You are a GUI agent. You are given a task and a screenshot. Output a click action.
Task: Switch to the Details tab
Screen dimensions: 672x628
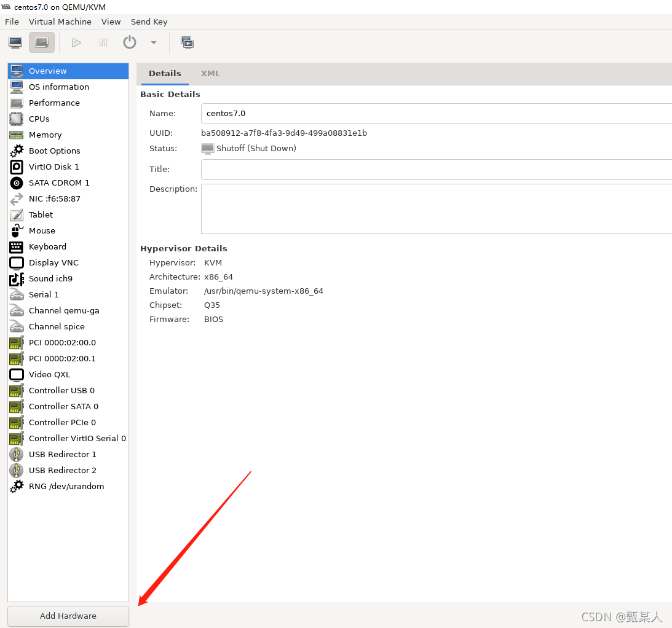(165, 73)
